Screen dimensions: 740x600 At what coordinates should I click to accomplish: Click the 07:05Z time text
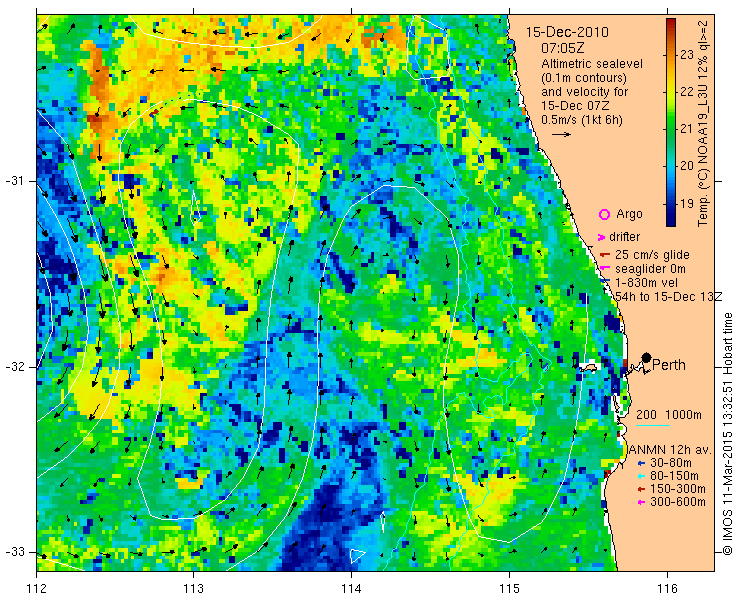pos(563,48)
